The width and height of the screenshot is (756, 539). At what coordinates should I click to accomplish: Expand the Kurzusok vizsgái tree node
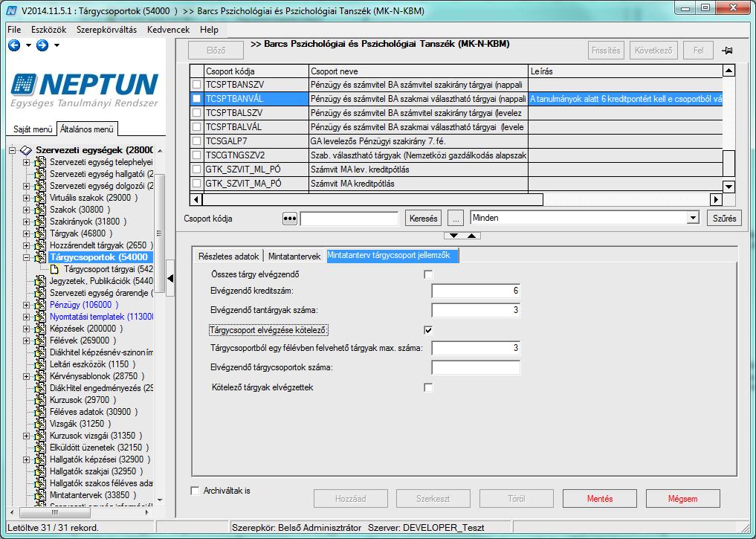[27, 436]
